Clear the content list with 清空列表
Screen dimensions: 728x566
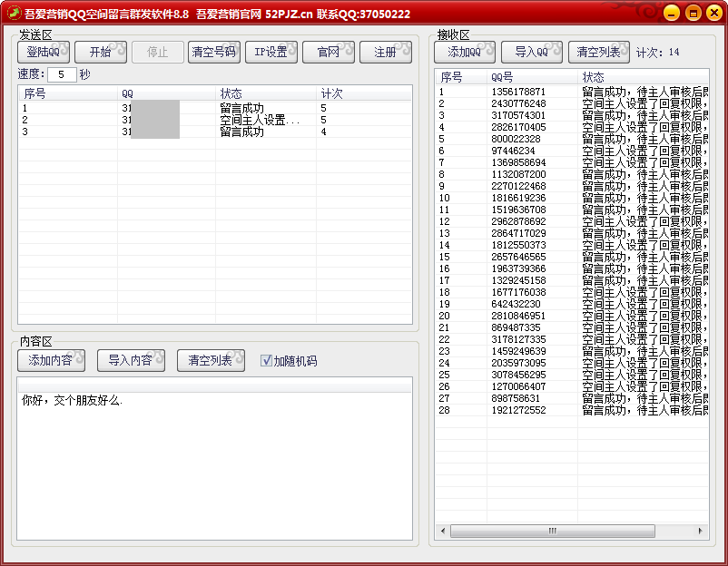[x=210, y=360]
